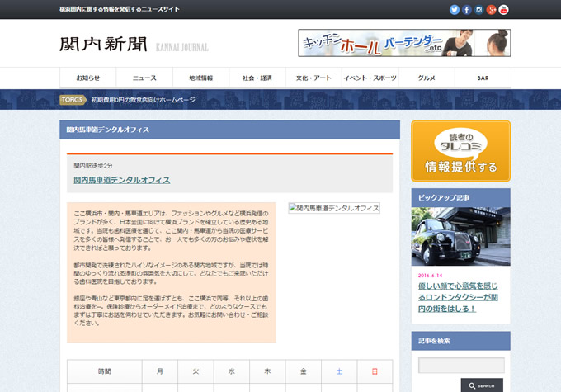The width and height of the screenshot is (561, 392).
Task: Click the 関内新聞 site logo
Action: [103, 44]
